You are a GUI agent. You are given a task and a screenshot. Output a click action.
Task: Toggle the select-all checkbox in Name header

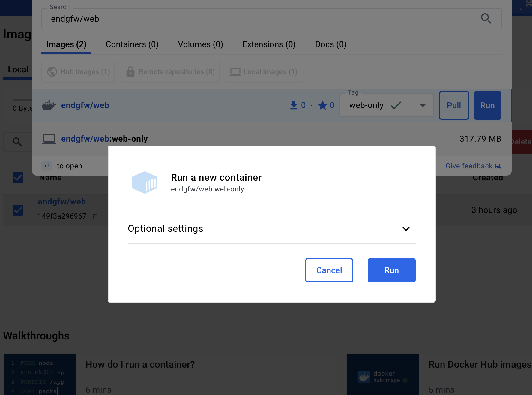point(18,178)
